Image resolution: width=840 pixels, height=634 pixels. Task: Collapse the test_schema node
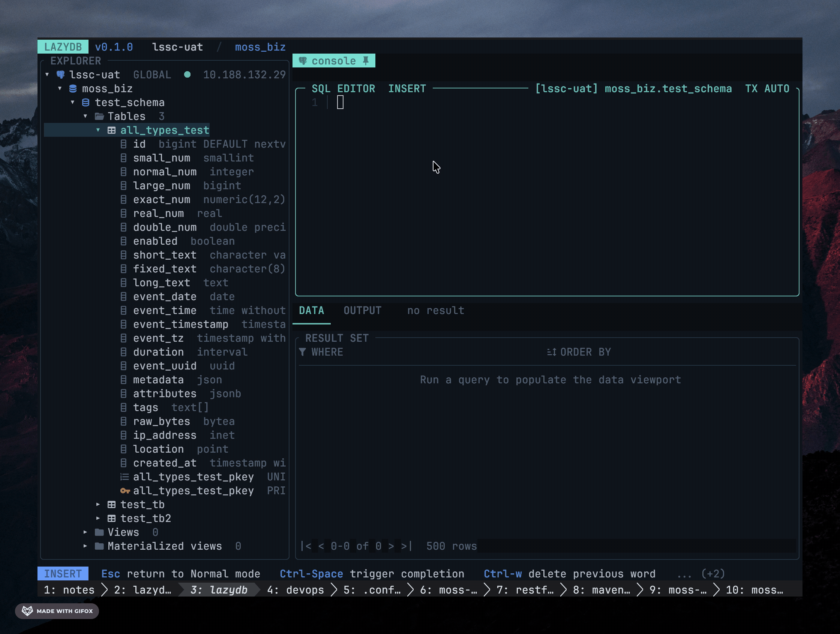(72, 102)
